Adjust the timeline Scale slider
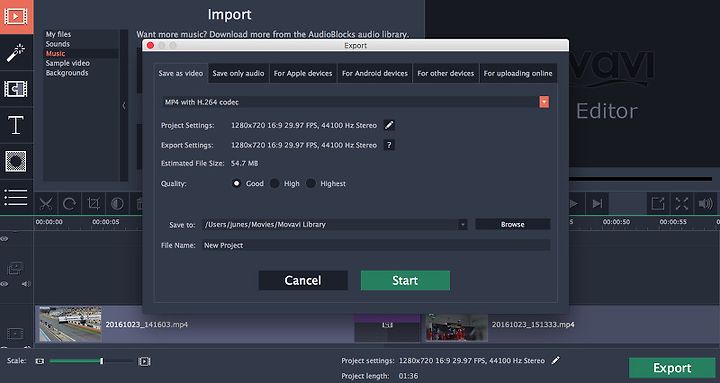Screen dimensions: 720x383 (101, 361)
